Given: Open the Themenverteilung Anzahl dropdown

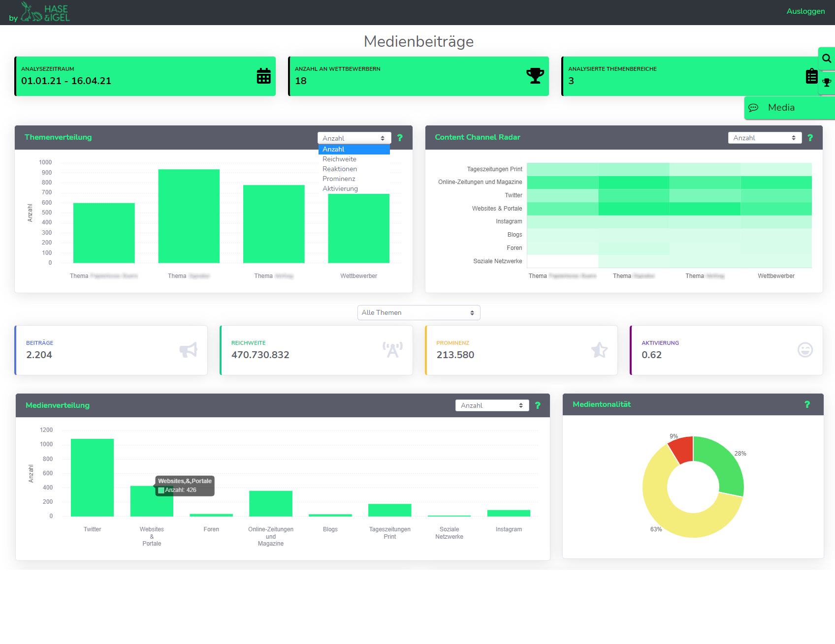Looking at the screenshot, I should (354, 138).
